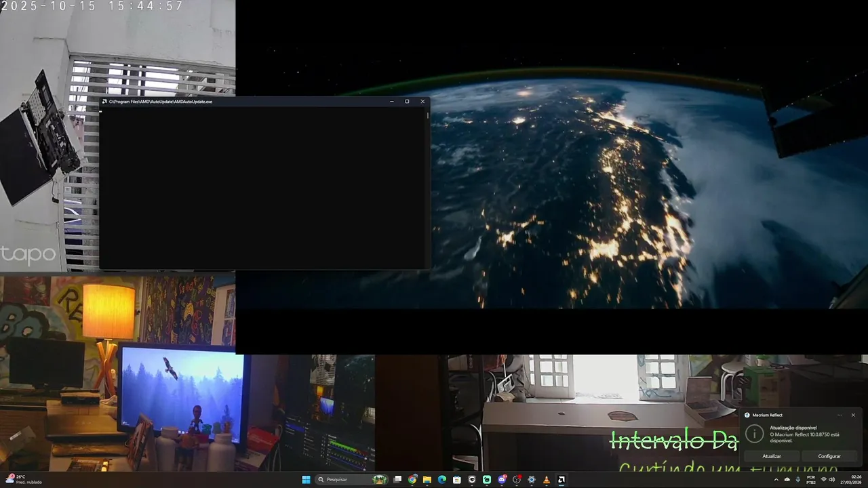
Task: Open VLC media player from the taskbar
Action: 547,480
